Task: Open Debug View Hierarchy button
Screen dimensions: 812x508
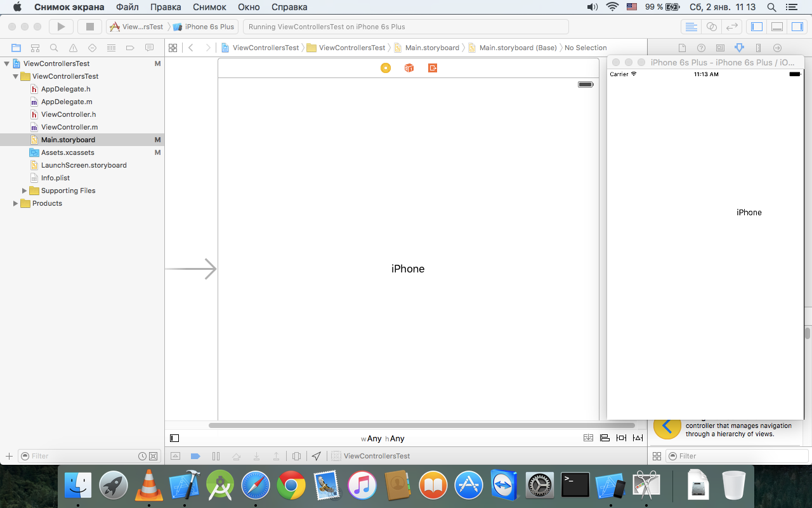Action: point(296,456)
